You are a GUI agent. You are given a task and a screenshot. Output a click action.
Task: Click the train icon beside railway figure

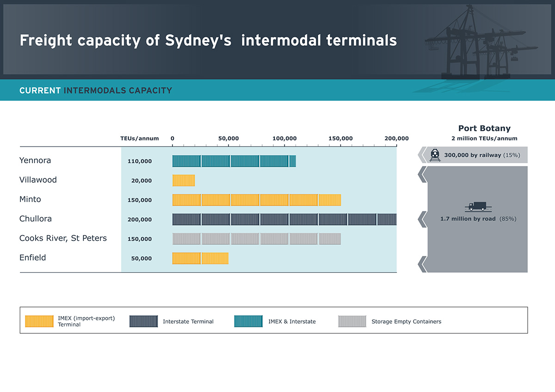click(x=435, y=155)
